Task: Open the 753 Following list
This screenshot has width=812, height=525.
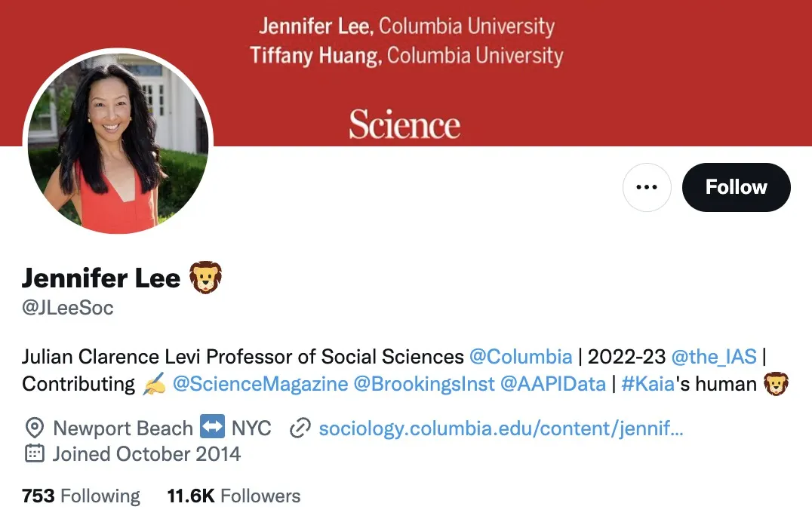Action: (81, 496)
